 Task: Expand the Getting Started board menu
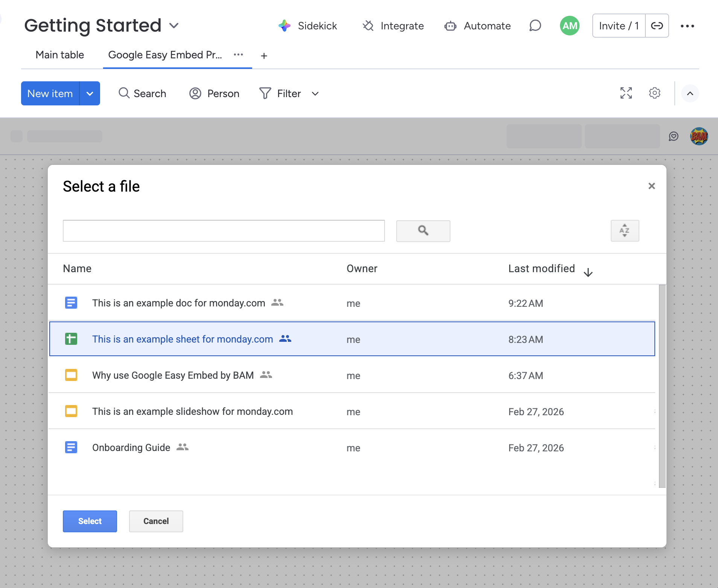click(x=174, y=26)
